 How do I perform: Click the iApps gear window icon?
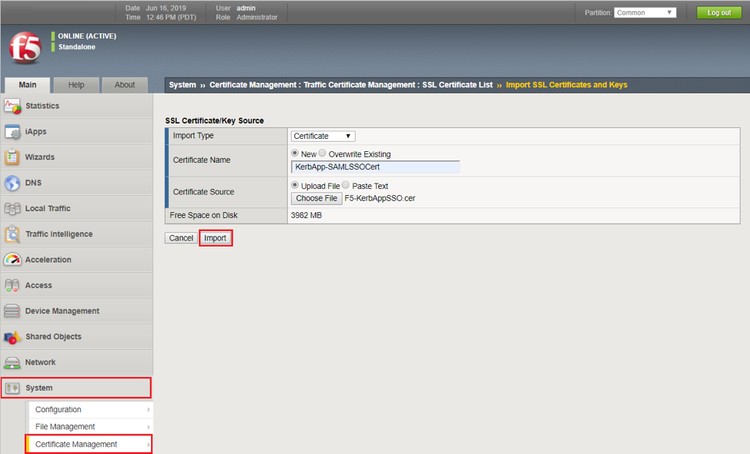[12, 132]
